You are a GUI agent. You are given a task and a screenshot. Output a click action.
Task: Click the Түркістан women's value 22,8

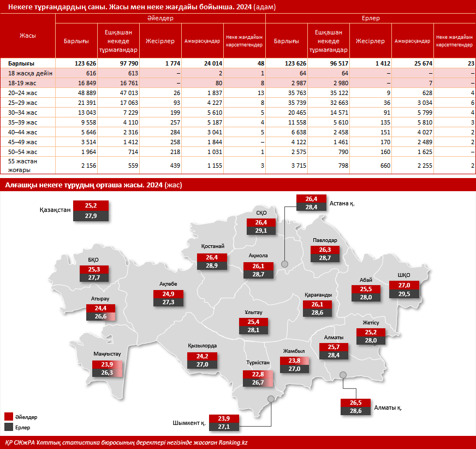258,374
